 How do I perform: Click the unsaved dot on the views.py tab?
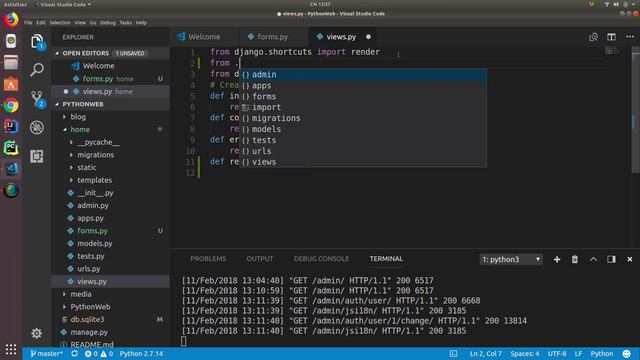coord(369,37)
